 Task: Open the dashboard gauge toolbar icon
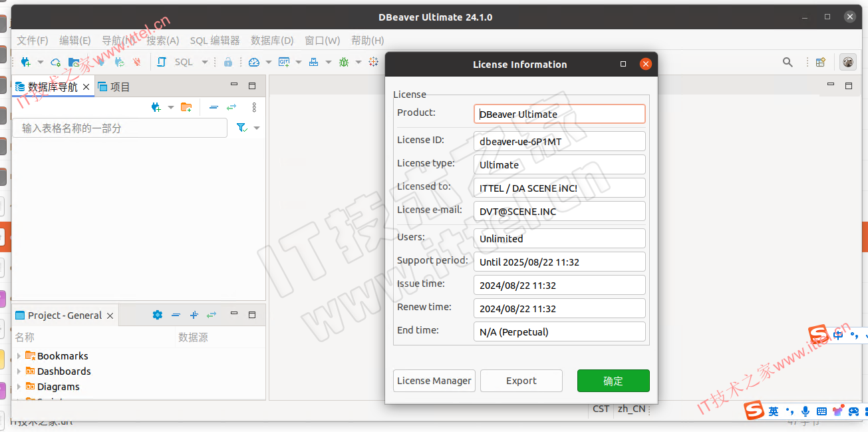[253, 62]
